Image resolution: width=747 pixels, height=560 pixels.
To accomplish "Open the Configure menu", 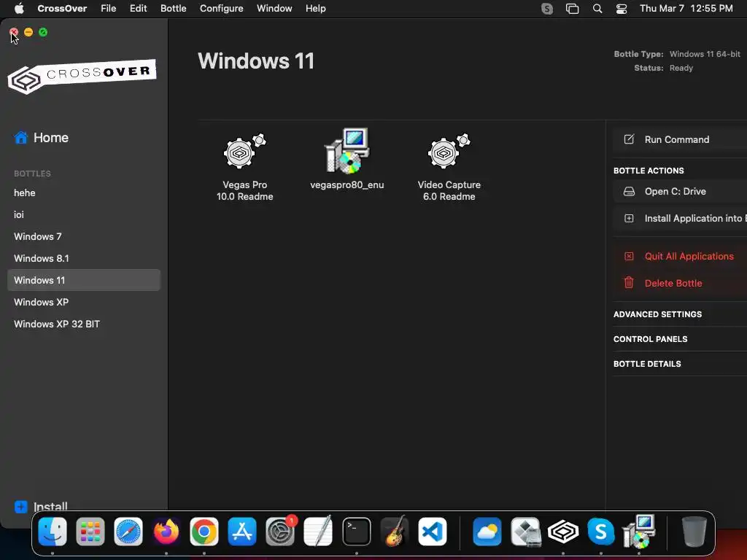I will [x=222, y=9].
